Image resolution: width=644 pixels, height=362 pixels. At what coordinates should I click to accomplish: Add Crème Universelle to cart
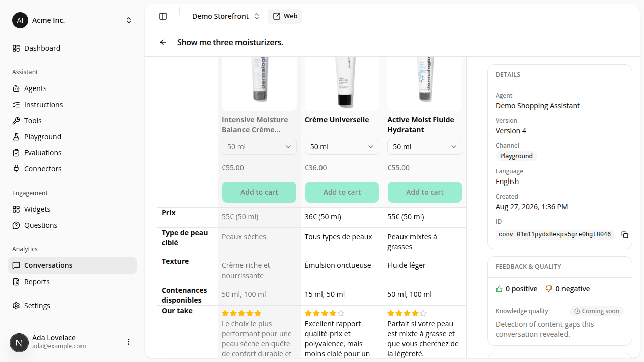pyautogui.click(x=342, y=192)
